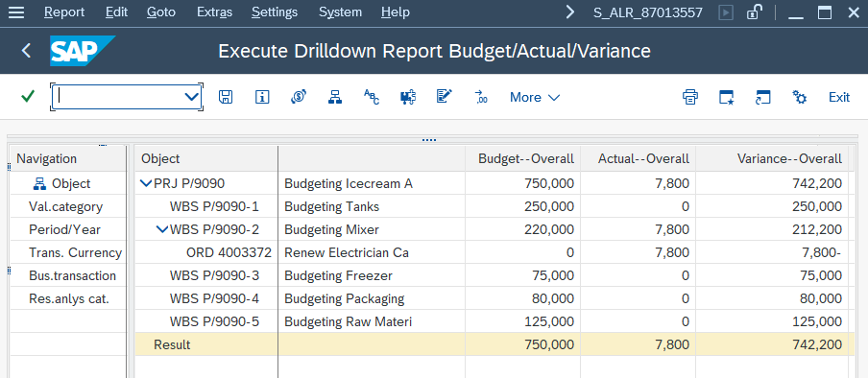Click the Variance--Overall column header
The image size is (868, 378).
point(772,159)
